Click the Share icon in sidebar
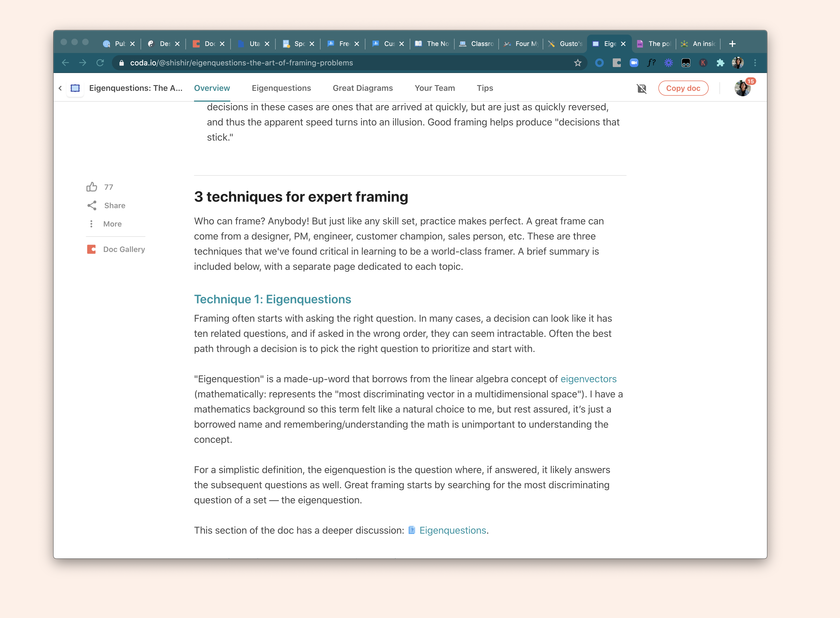Viewport: 840px width, 618px height. pyautogui.click(x=92, y=205)
